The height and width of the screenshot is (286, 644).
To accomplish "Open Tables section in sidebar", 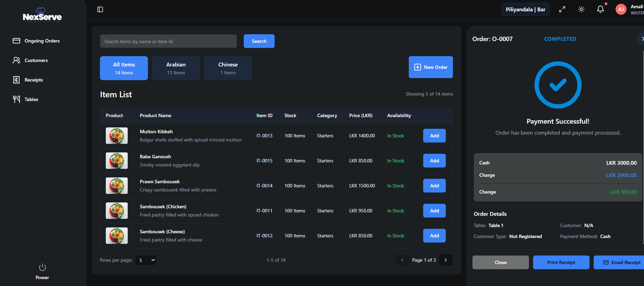I will pyautogui.click(x=31, y=99).
